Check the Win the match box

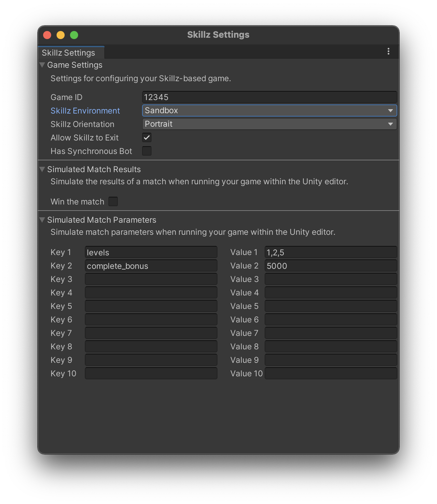pyautogui.click(x=113, y=201)
